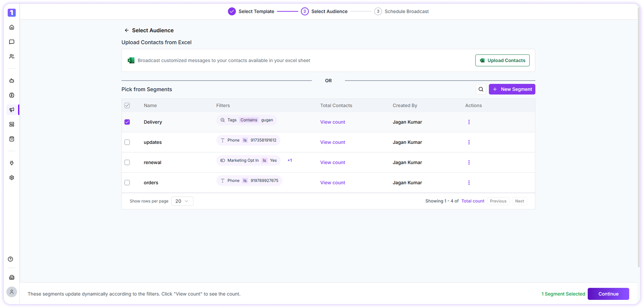Viewport: 644px width, 308px height.
Task: Select the AI brain icon in the sidebar
Action: point(12,95)
